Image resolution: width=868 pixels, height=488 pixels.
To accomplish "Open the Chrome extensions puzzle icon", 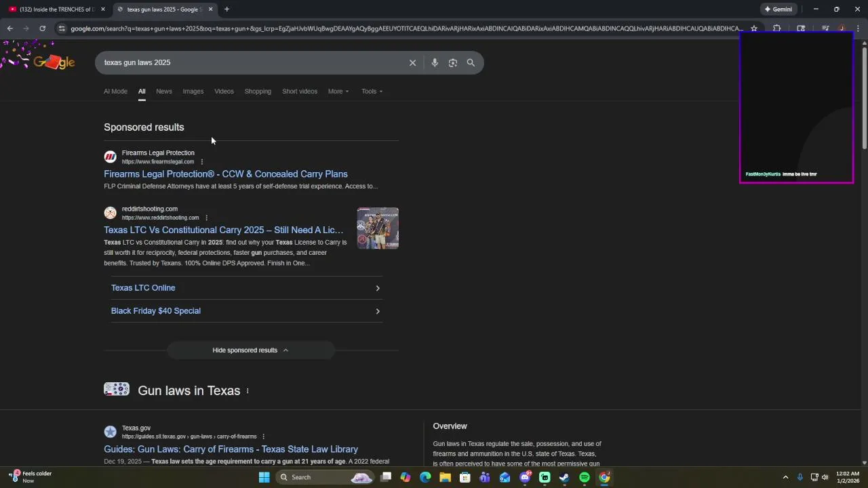I will (x=777, y=28).
